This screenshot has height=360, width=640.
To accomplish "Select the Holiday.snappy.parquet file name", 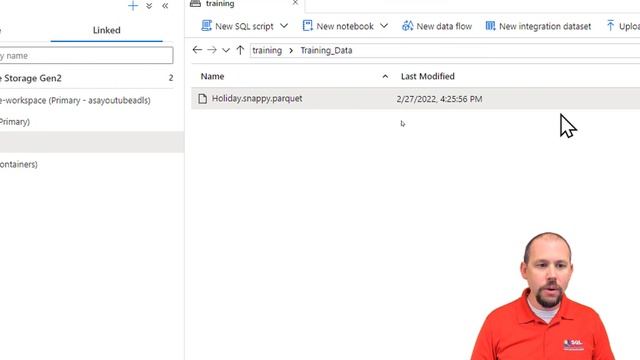I will (x=257, y=98).
